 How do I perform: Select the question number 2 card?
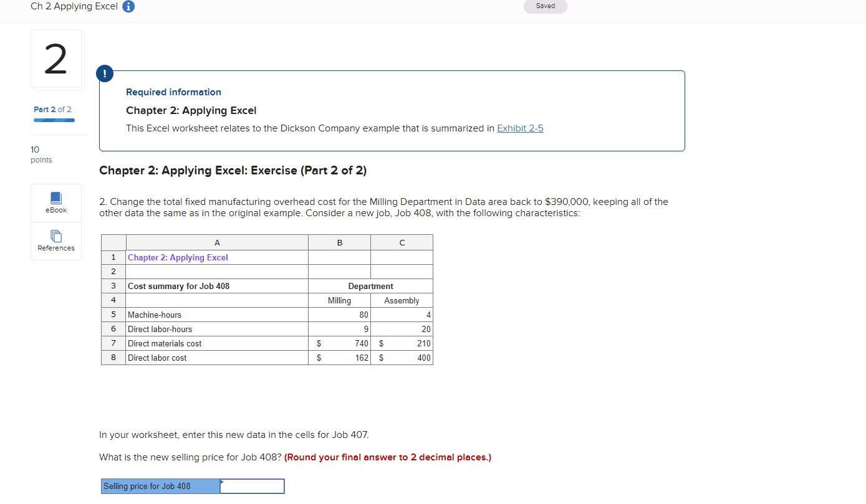(56, 58)
